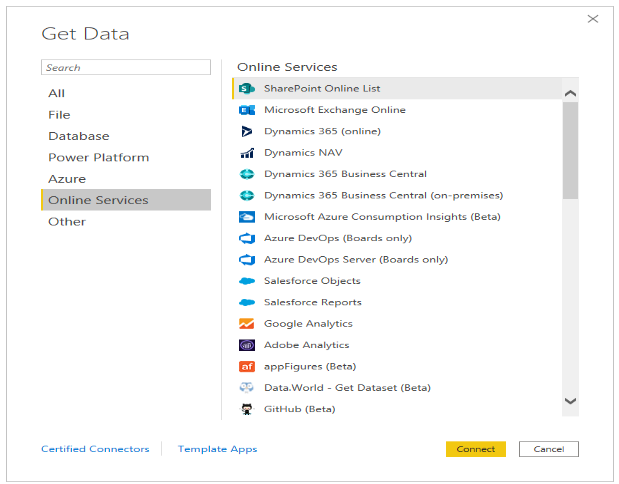Click the connector list scrollbar thumb
The image size is (619, 484).
tap(570, 150)
